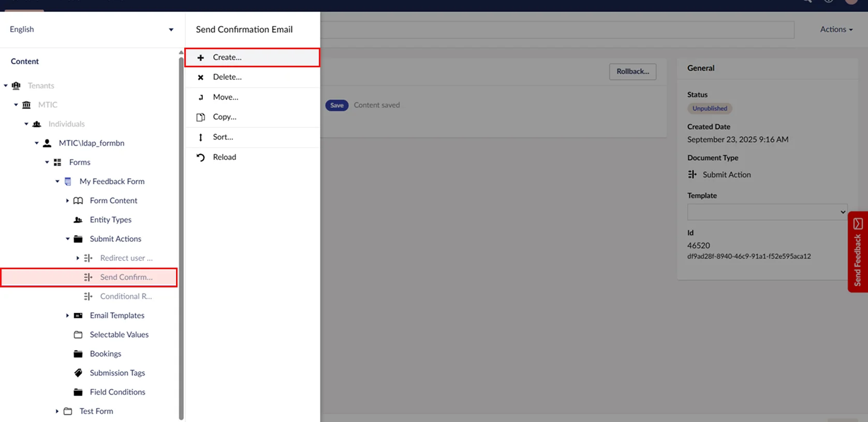Viewport: 868px width, 422px height.
Task: Click the Bookings folder icon
Action: [78, 354]
